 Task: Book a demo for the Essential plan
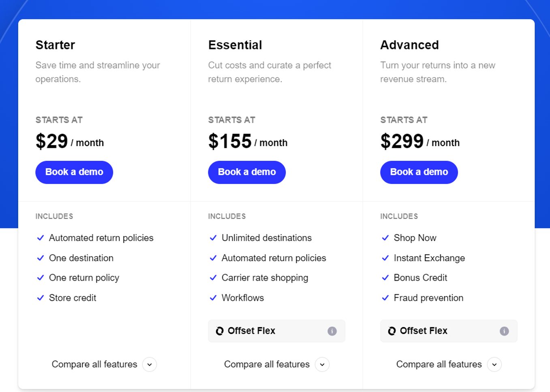(x=246, y=172)
